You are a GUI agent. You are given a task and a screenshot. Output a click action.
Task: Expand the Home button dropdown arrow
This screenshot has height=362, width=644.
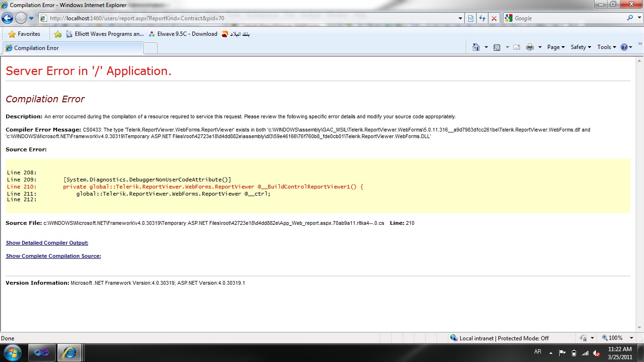click(x=486, y=47)
